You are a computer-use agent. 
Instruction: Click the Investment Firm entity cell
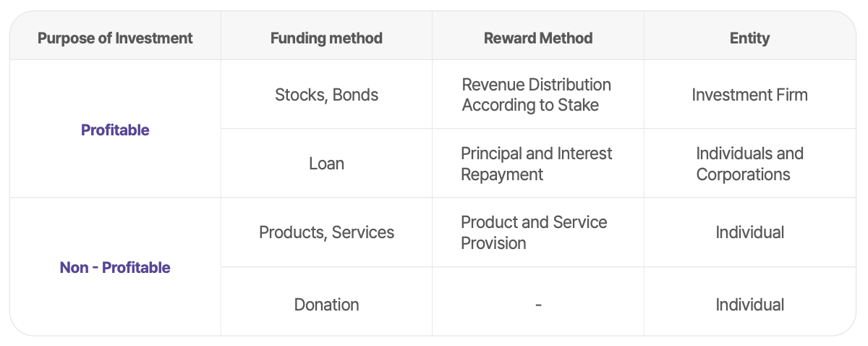[749, 95]
